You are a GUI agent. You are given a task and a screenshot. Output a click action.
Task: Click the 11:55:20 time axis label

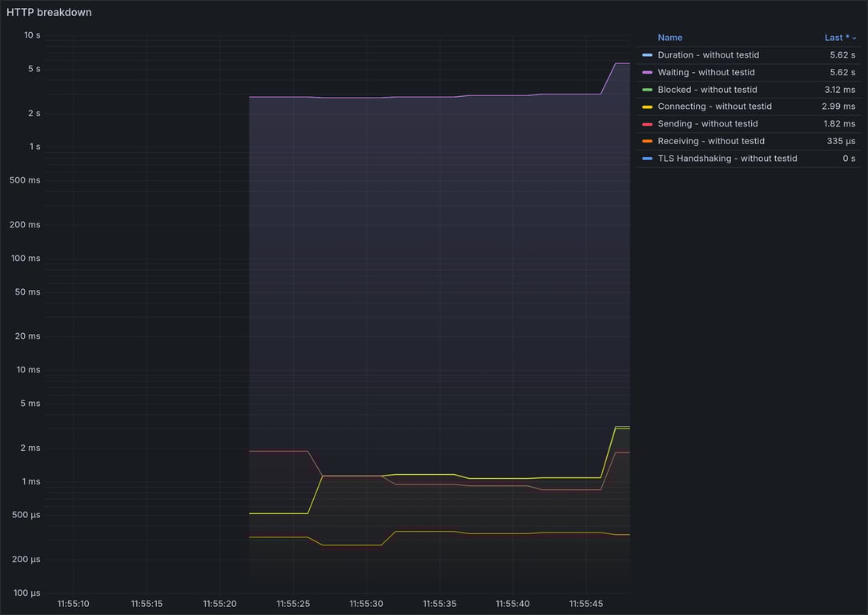[x=219, y=603]
